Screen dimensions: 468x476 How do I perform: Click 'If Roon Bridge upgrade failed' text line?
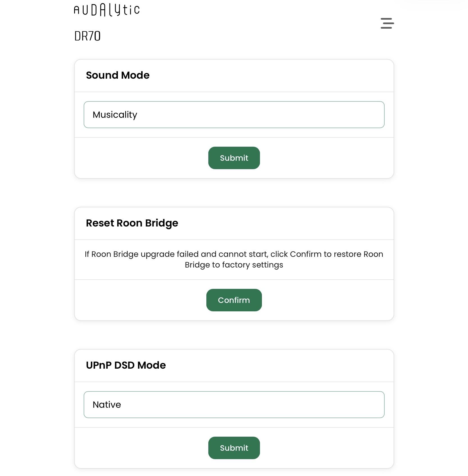[x=234, y=254]
